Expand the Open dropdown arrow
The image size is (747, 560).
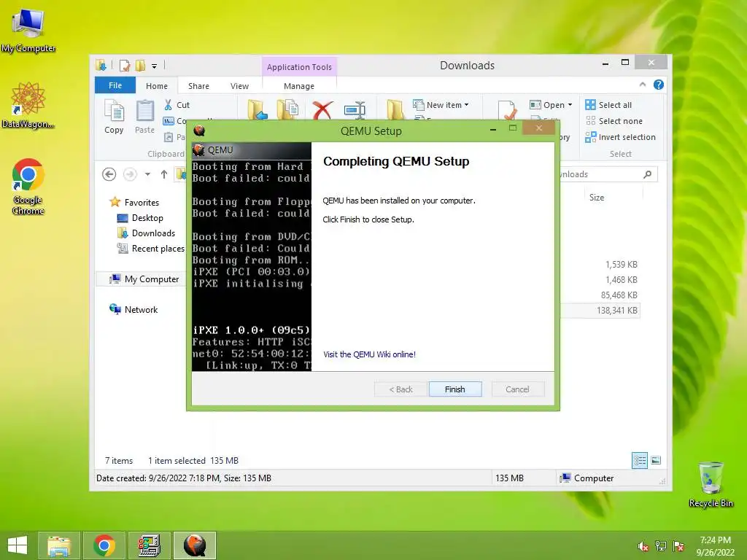pyautogui.click(x=570, y=105)
